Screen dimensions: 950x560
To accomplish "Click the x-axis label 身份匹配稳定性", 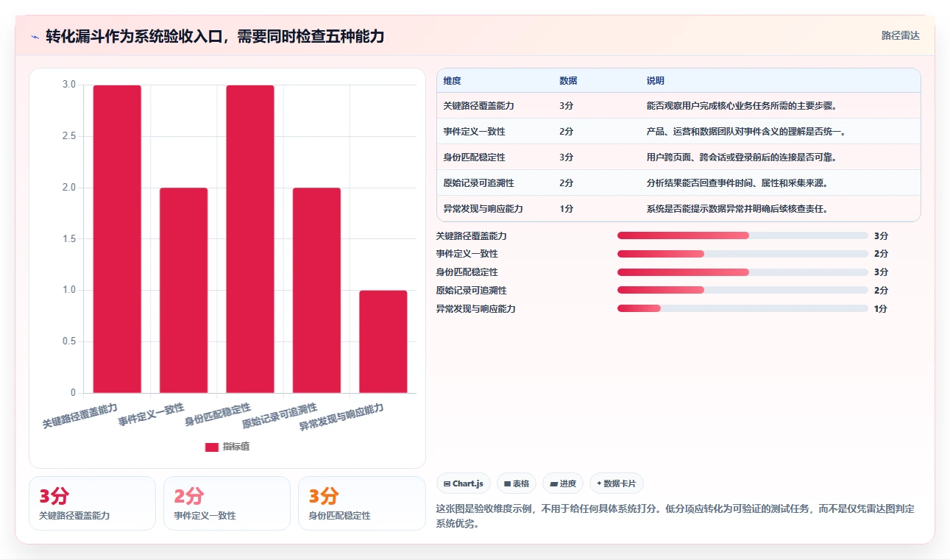I will click(219, 414).
